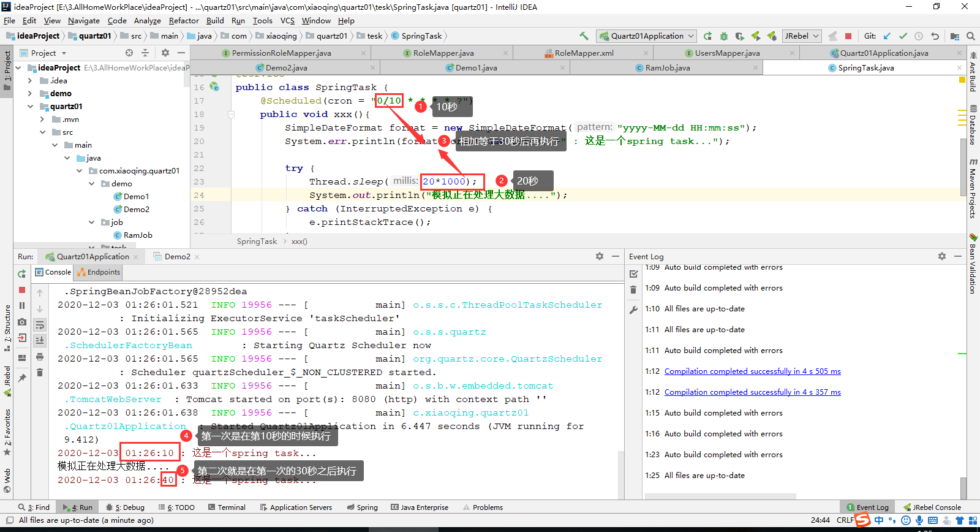The height and width of the screenshot is (532, 980).
Task: Click the Exit application icon in Run panel
Action: click(22, 338)
